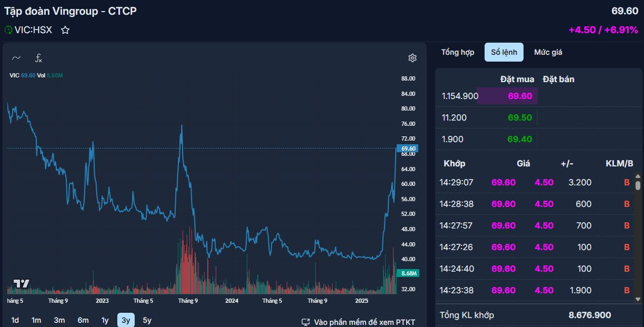
Task: Click the Đặt mua column header
Action: (517, 79)
